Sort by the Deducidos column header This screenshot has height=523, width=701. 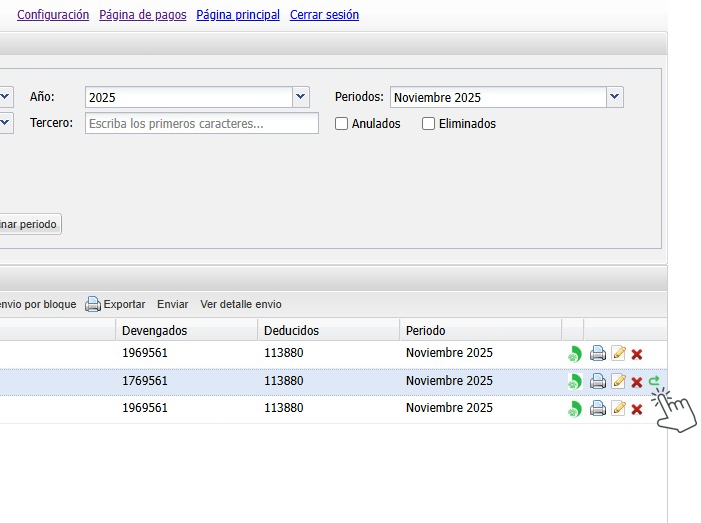(328, 330)
